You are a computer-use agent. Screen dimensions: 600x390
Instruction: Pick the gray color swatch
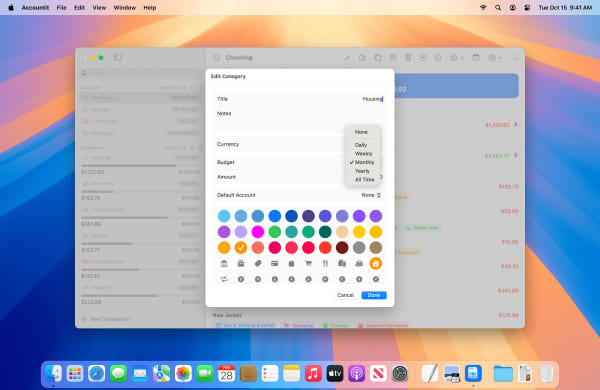click(x=359, y=248)
